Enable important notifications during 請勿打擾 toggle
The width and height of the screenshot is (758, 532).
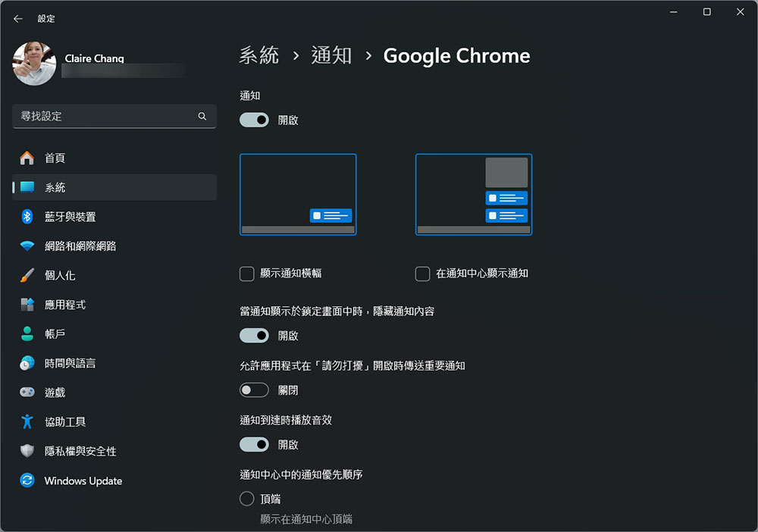[254, 390]
